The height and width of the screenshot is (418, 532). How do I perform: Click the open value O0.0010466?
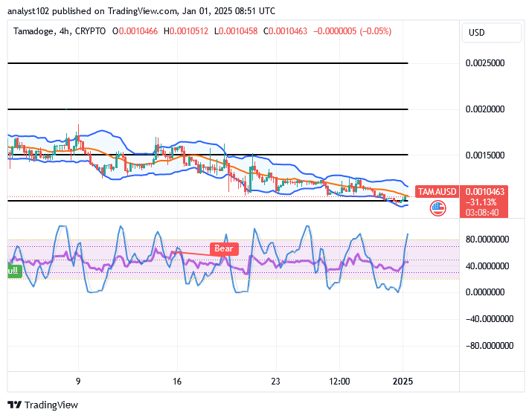tap(135, 31)
